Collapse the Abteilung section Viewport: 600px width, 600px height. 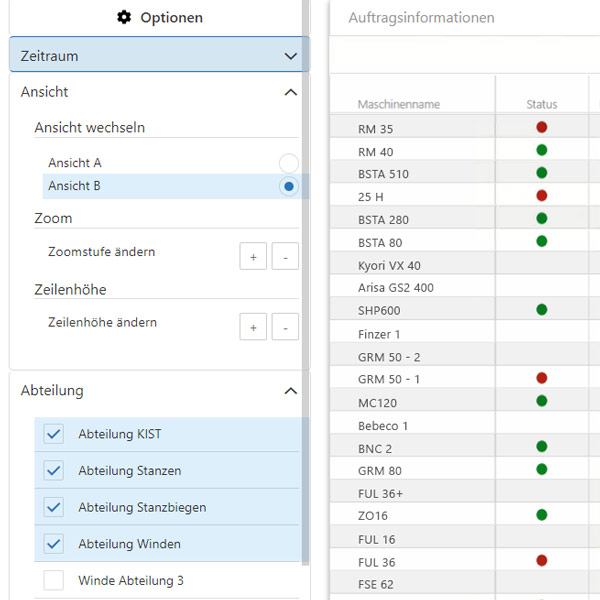[290, 391]
